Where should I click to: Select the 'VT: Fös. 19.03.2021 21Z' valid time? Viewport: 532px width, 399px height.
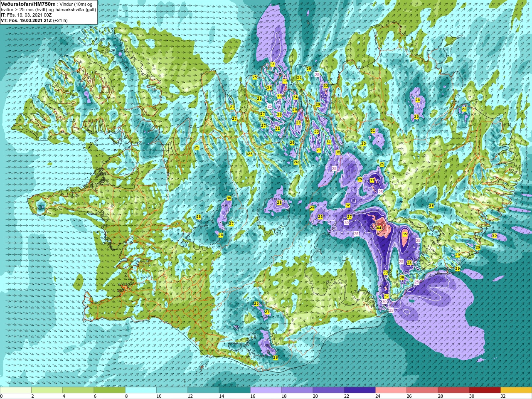pos(26,20)
